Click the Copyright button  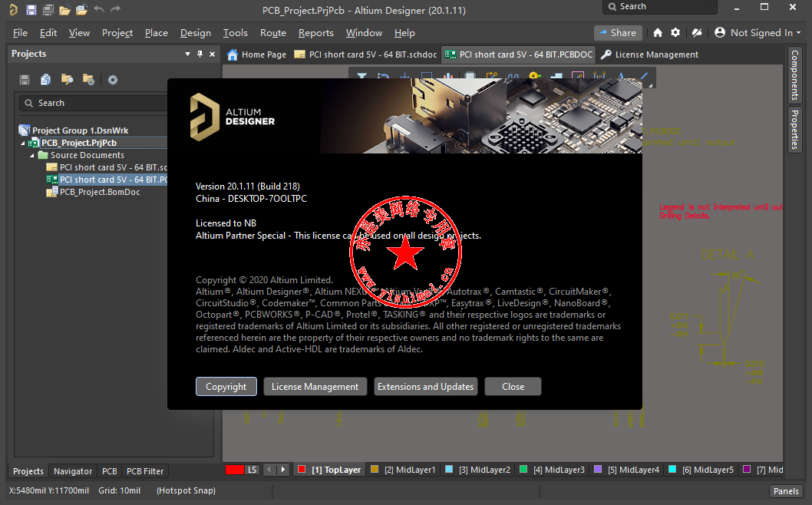tap(226, 386)
